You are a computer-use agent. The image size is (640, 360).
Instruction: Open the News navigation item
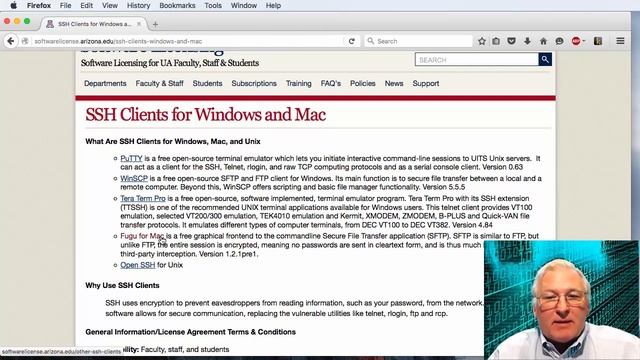pos(394,83)
